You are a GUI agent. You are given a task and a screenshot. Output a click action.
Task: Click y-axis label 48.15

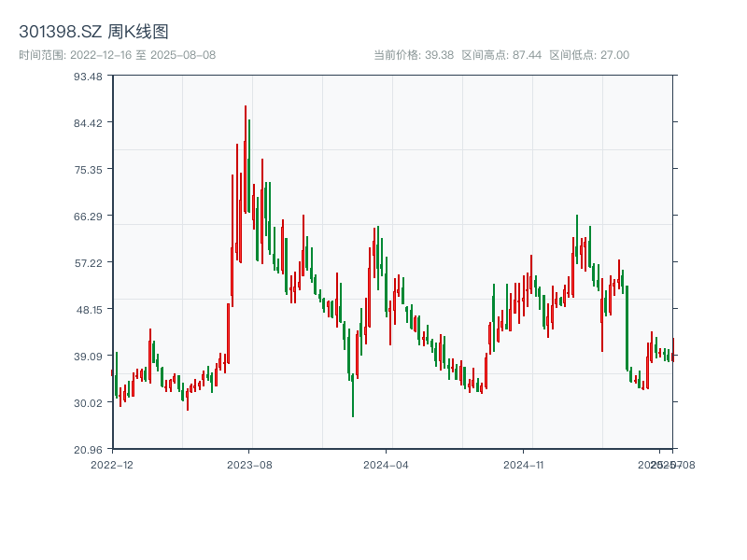[89, 310]
